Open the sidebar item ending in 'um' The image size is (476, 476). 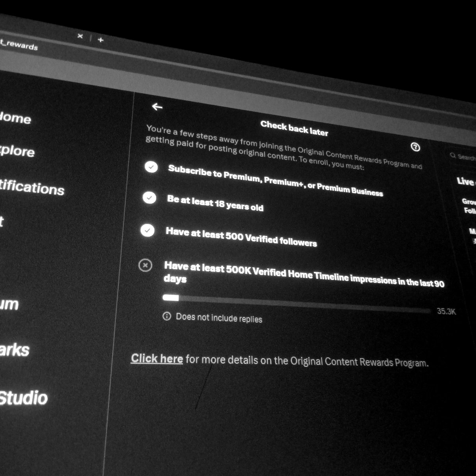9,304
